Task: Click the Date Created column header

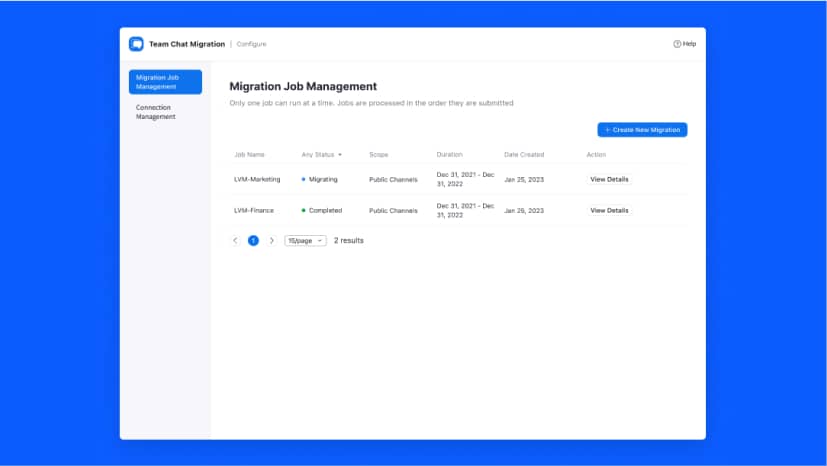Action: pyautogui.click(x=524, y=155)
